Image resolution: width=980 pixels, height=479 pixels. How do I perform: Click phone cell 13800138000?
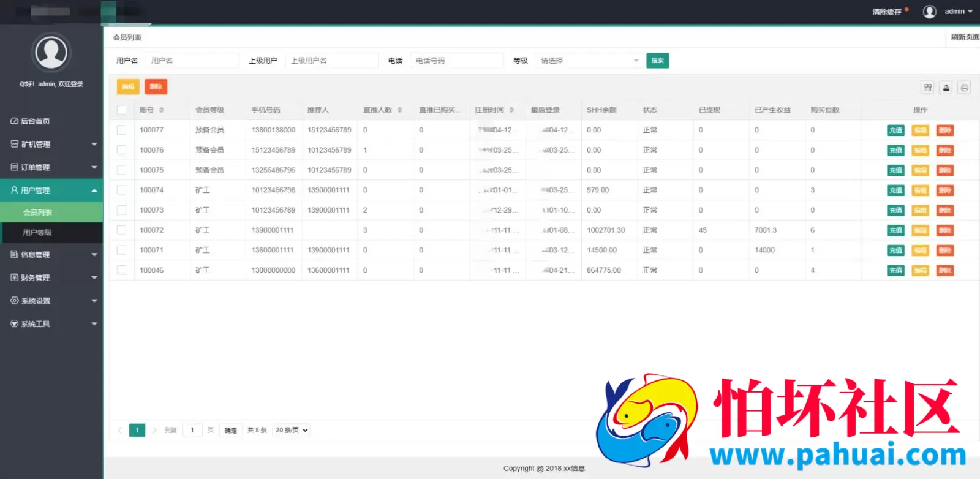click(x=273, y=130)
